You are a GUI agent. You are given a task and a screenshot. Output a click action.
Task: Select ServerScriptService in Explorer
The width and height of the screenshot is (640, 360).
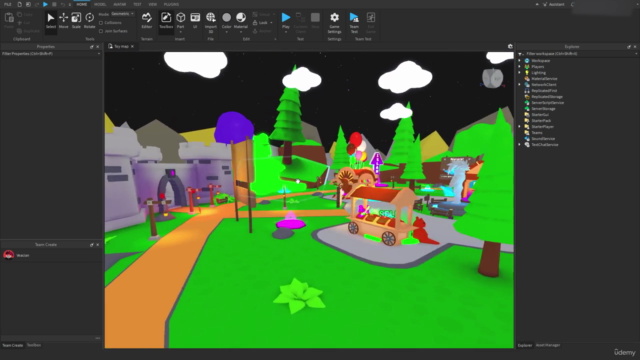547,102
